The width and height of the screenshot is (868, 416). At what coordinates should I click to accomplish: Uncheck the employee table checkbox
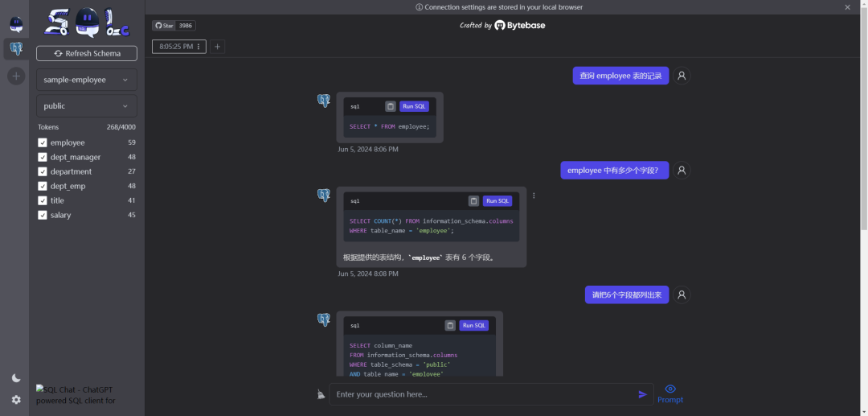click(x=43, y=142)
